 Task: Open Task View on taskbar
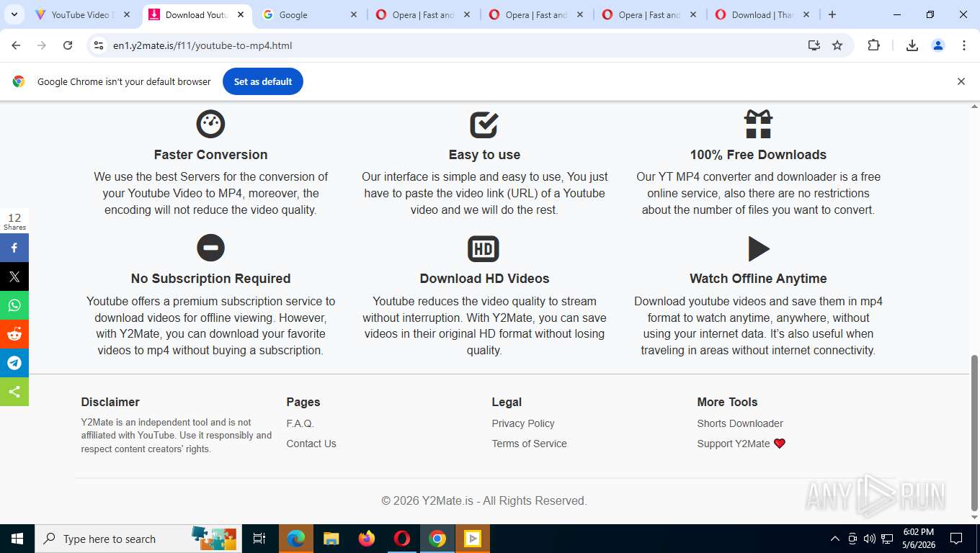click(259, 539)
